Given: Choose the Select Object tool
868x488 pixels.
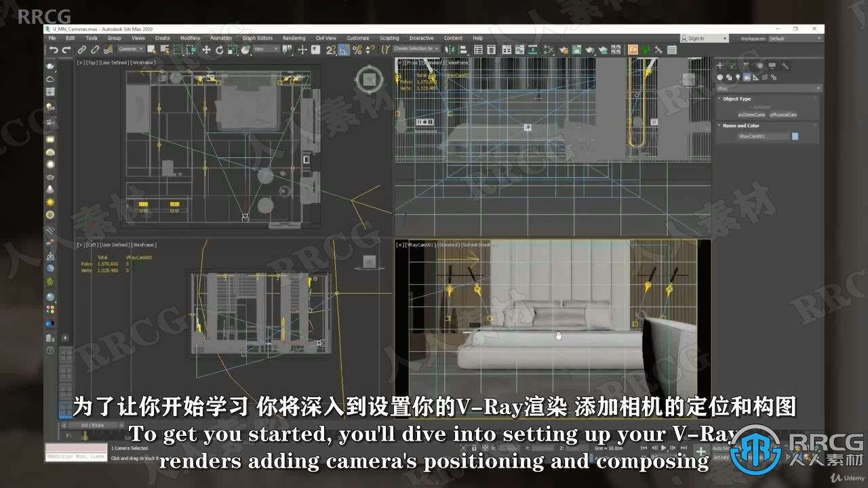Looking at the screenshot, I should [152, 49].
